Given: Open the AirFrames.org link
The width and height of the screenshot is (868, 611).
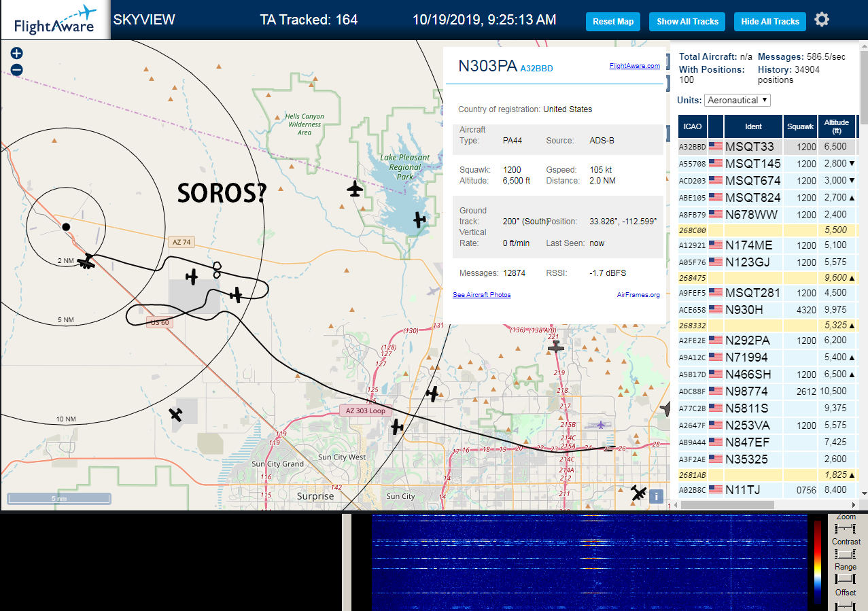Looking at the screenshot, I should (x=638, y=295).
